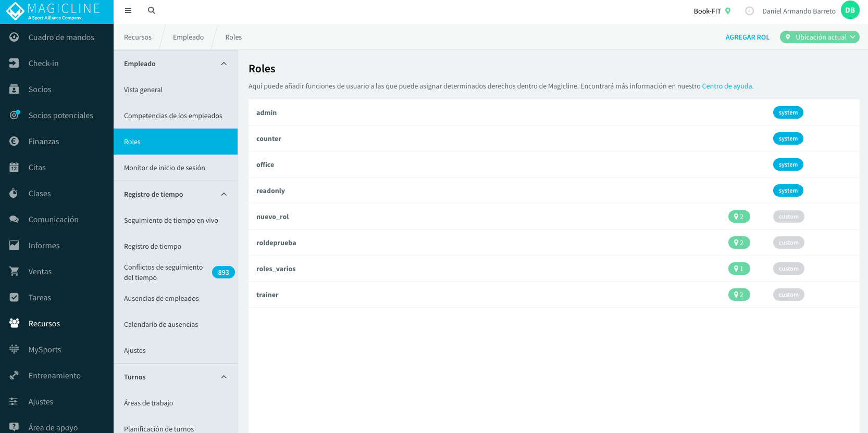Click the Ajustes sliders icon in sidebar
Screen dimensions: 868x433
[x=14, y=401]
